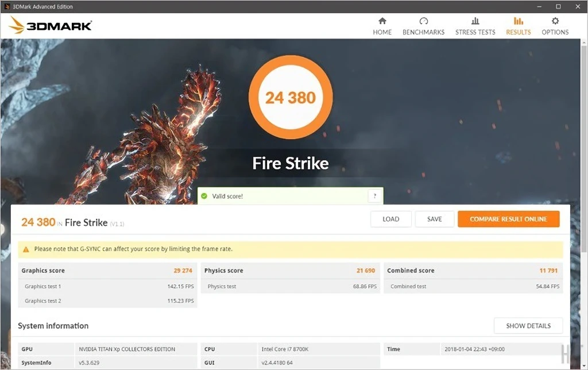
Task: Click the question mark help button
Action: point(374,196)
